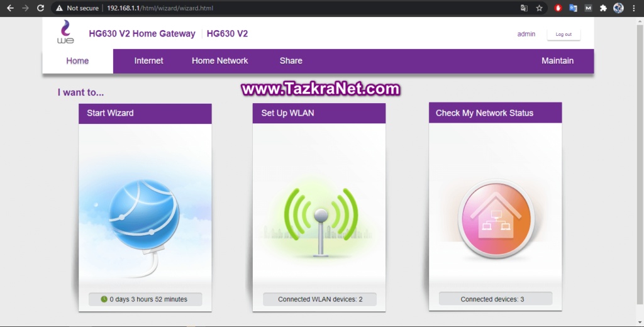Screen dimensions: 644x327
Task: Click the WE logo
Action: point(65,32)
